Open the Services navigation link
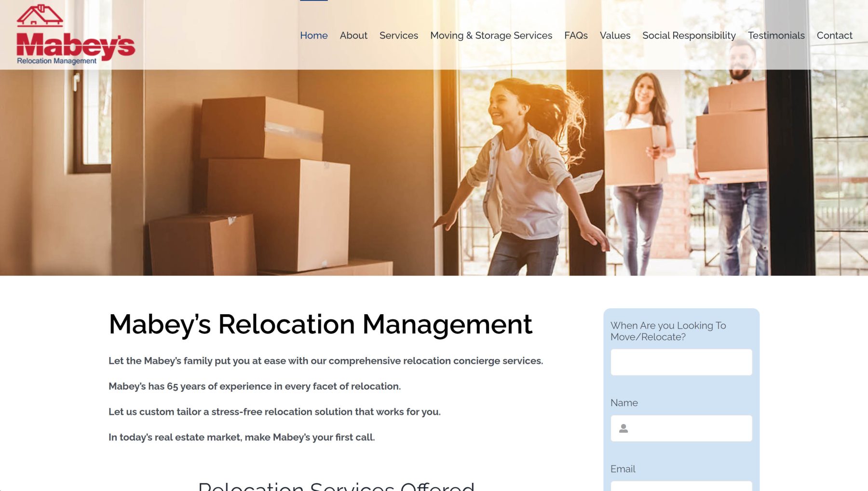 (398, 36)
